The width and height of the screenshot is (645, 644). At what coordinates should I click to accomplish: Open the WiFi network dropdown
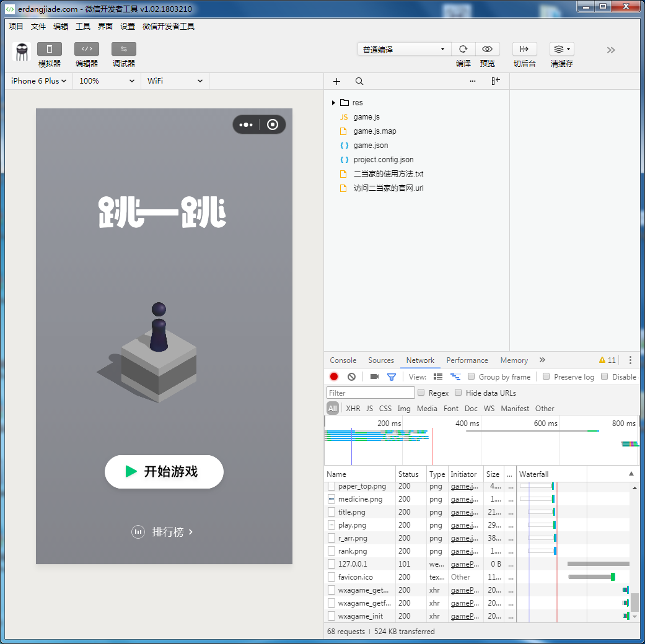pyautogui.click(x=175, y=81)
